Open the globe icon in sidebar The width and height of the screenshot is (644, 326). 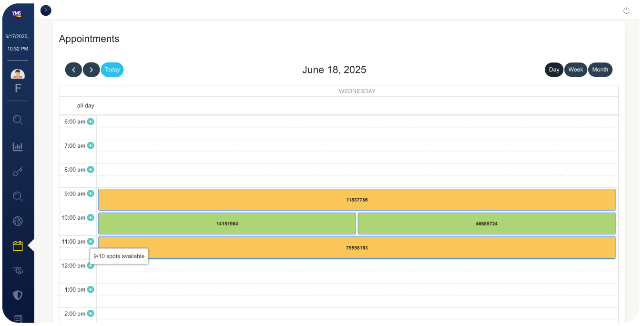coord(18,221)
